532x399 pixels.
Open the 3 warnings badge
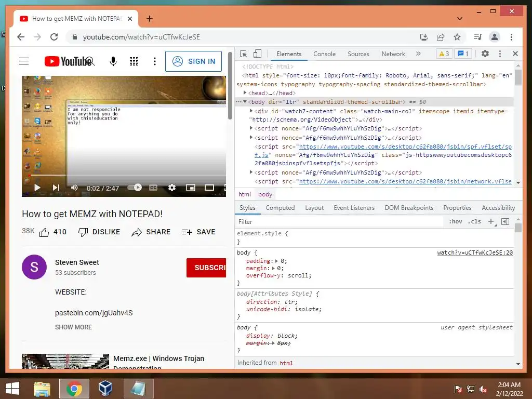[x=444, y=54]
